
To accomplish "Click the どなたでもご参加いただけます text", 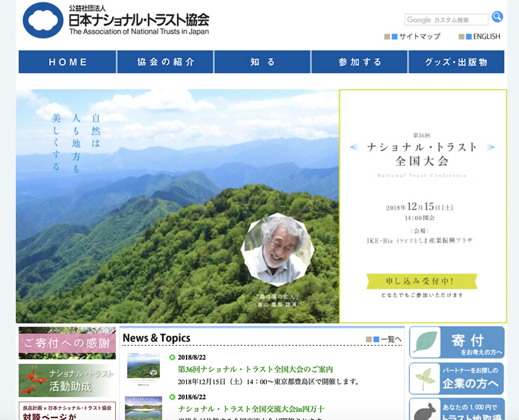I will click(422, 295).
